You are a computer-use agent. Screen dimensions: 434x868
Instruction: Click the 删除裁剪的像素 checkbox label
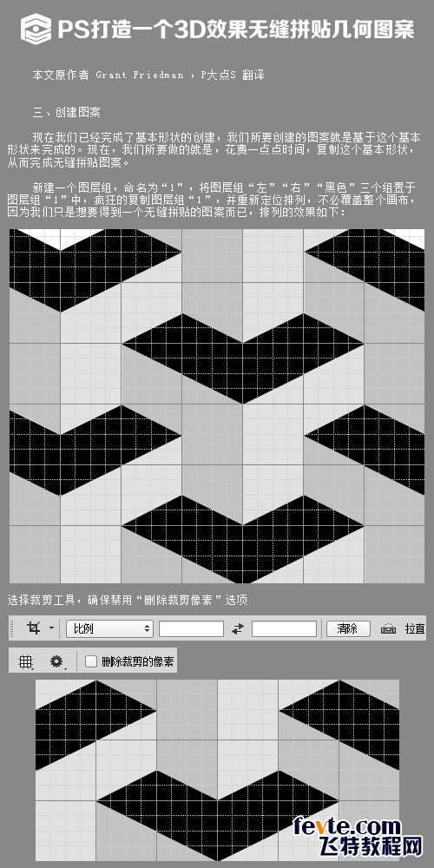pos(137,661)
